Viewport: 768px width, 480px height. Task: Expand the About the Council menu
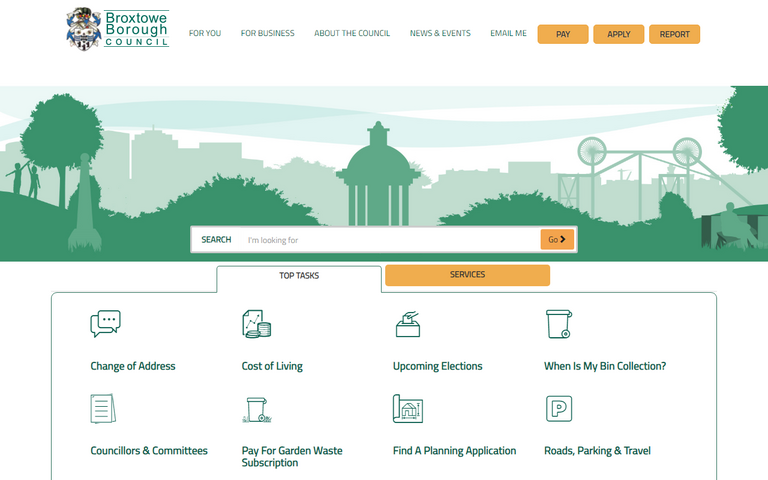[x=352, y=34]
